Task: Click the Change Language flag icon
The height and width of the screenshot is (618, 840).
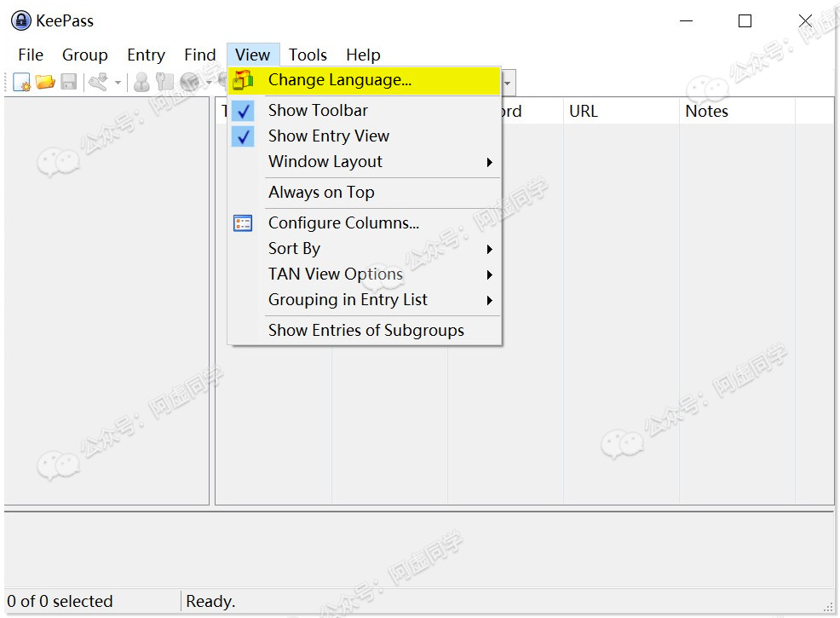Action: click(x=243, y=80)
